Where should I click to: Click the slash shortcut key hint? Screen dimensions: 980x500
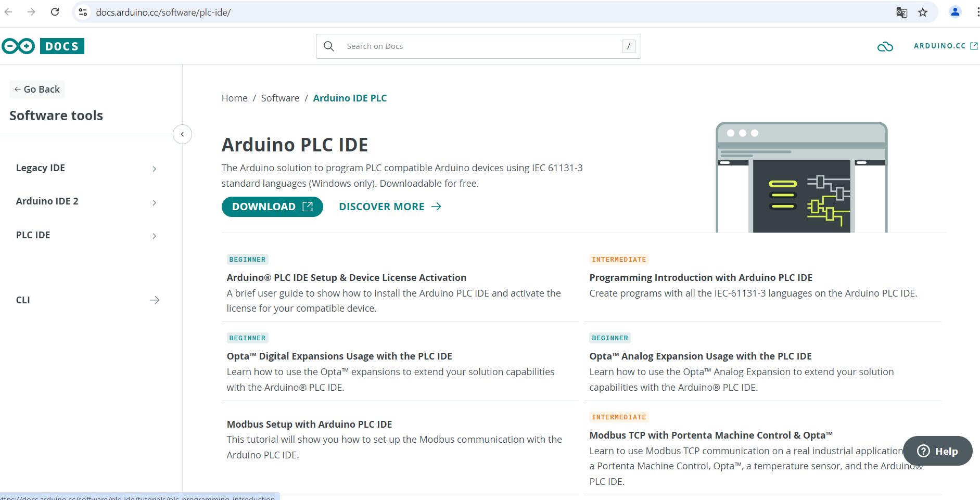point(629,46)
